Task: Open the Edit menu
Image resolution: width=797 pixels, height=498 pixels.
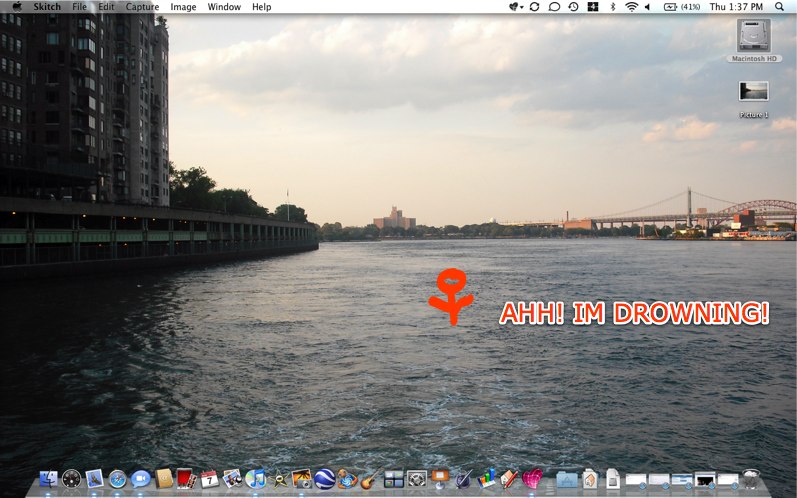Action: pyautogui.click(x=106, y=7)
